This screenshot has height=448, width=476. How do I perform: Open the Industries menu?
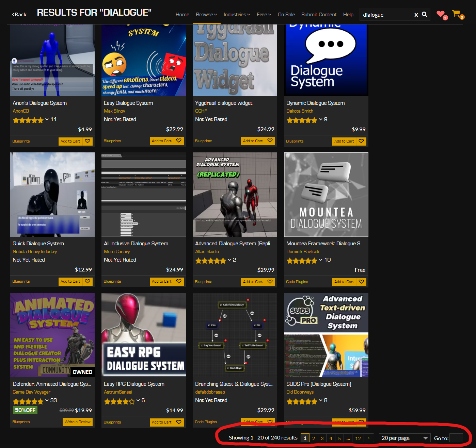coord(237,15)
